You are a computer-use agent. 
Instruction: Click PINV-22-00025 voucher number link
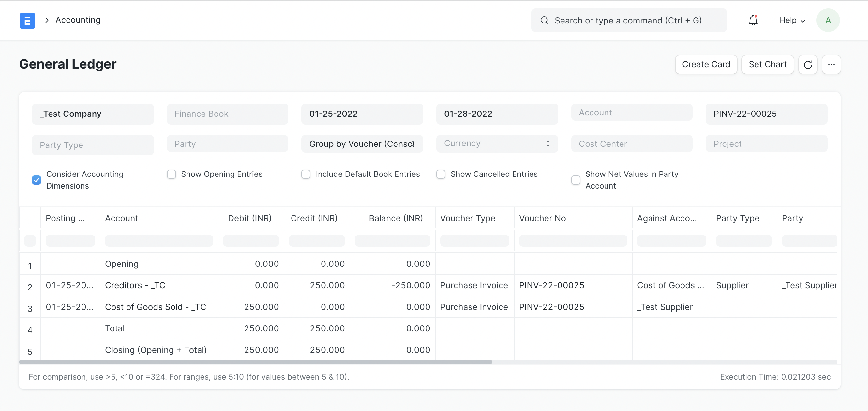click(x=552, y=285)
